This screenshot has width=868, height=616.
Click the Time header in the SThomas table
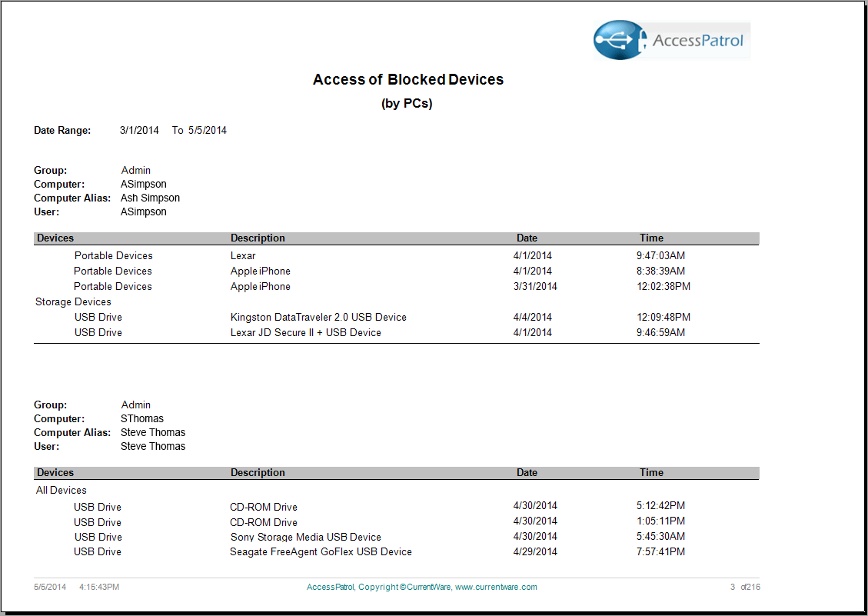[x=651, y=473]
